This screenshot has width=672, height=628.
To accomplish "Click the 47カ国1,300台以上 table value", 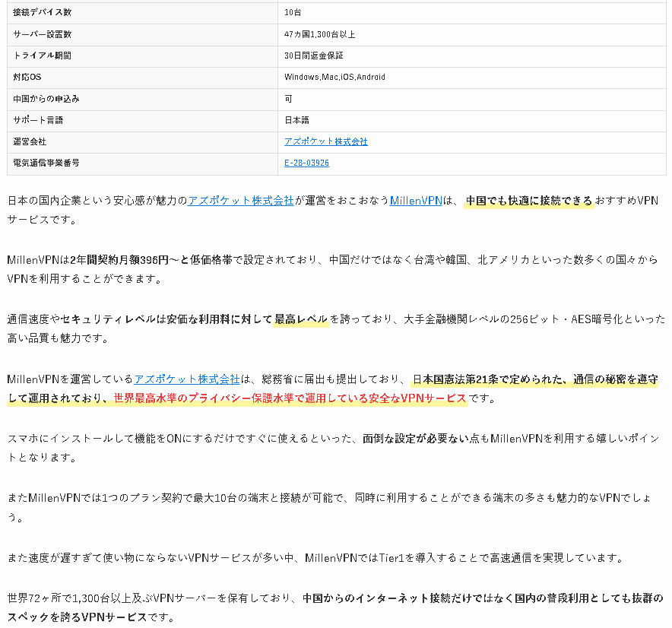I will [x=319, y=34].
